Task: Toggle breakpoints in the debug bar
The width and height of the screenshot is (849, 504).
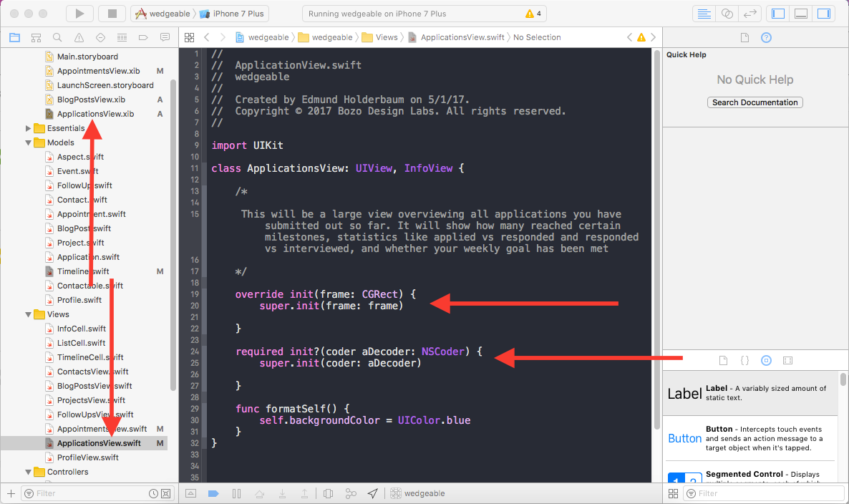Action: point(213,493)
